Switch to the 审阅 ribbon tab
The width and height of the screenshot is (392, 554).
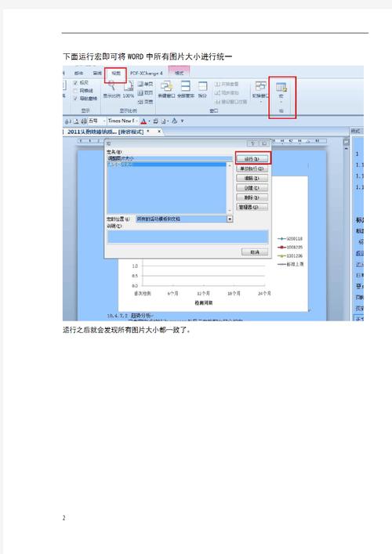(x=97, y=73)
